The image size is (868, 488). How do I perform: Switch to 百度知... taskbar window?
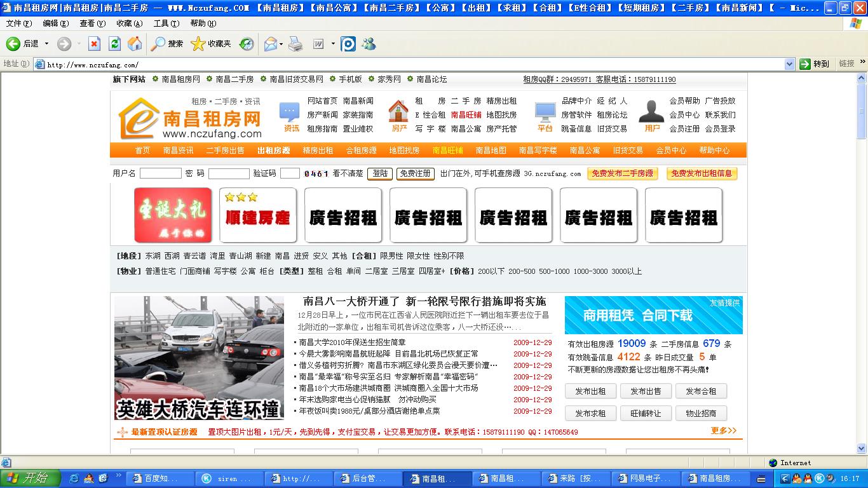pyautogui.click(x=159, y=478)
